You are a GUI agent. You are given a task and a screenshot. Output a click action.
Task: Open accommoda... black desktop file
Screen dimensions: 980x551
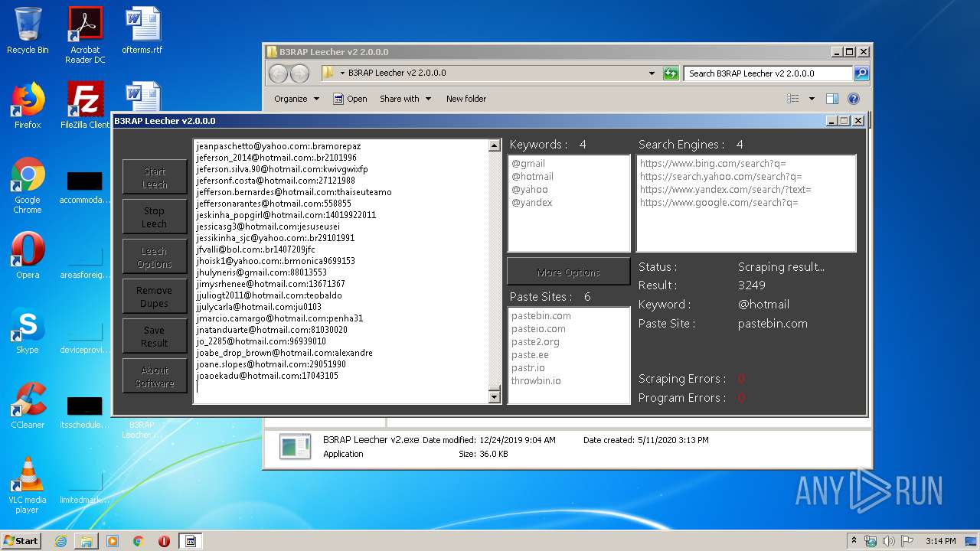pyautogui.click(x=85, y=187)
